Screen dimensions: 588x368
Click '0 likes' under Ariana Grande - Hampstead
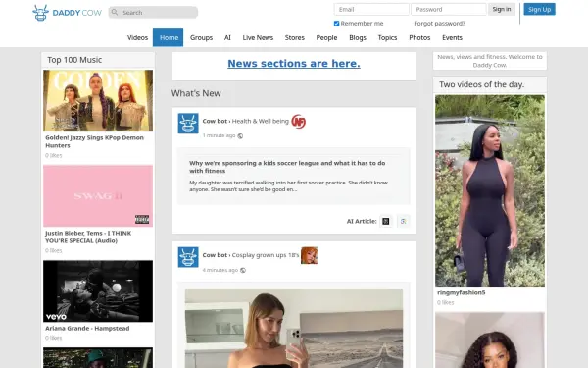(x=54, y=338)
